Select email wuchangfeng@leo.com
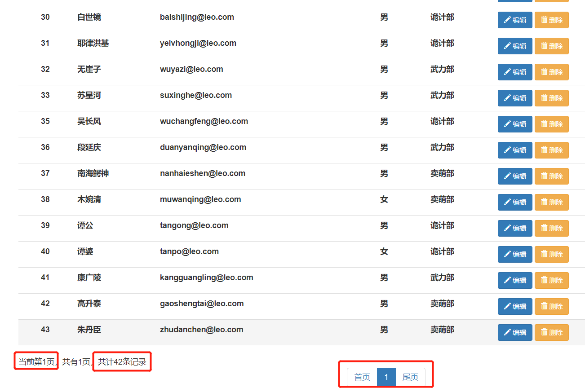The height and width of the screenshot is (392, 585). tap(204, 121)
